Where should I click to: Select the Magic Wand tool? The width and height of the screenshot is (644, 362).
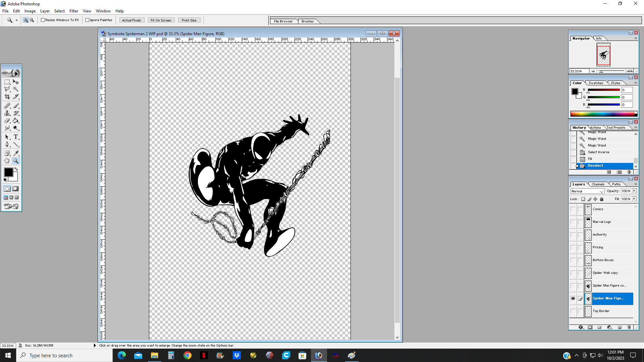(x=16, y=89)
